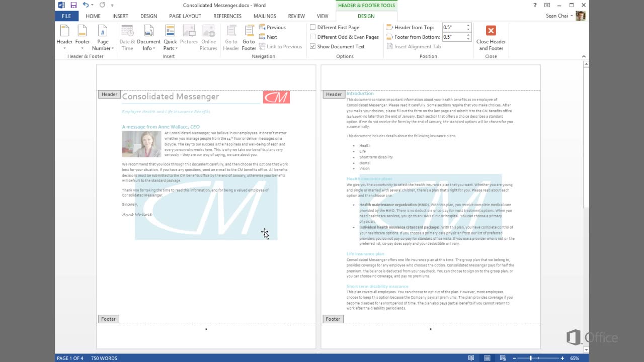
Task: Insert Date & Time
Action: click(x=127, y=37)
